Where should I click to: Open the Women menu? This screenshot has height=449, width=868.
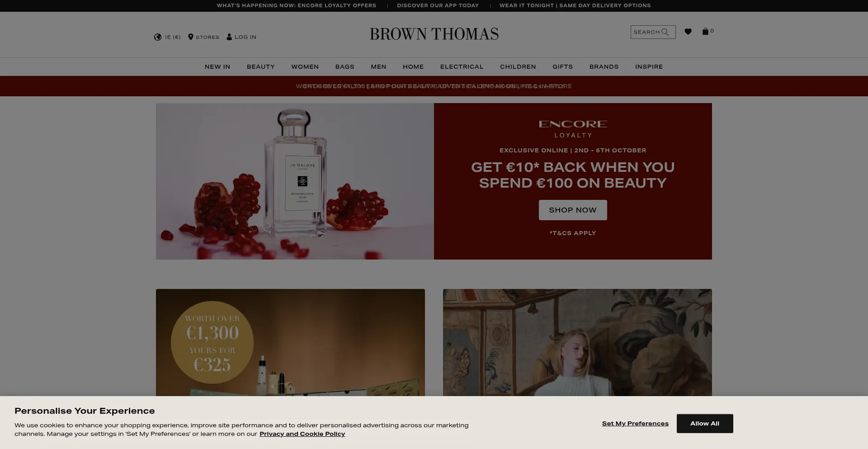pos(305,66)
